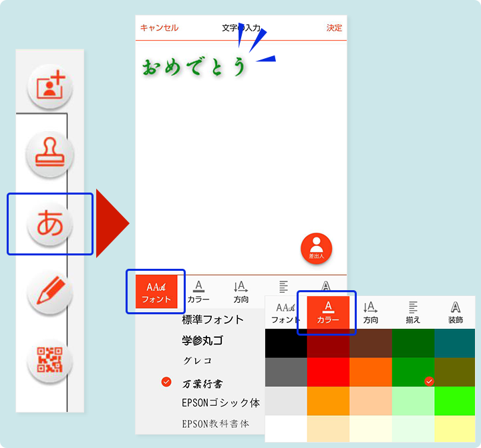Pick the black color swatch
This screenshot has height=448, width=481.
pos(286,343)
